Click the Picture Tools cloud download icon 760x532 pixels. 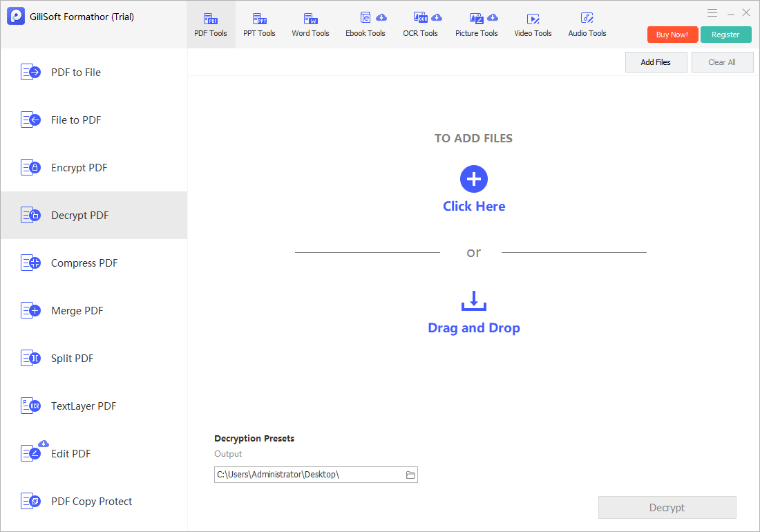tap(493, 17)
